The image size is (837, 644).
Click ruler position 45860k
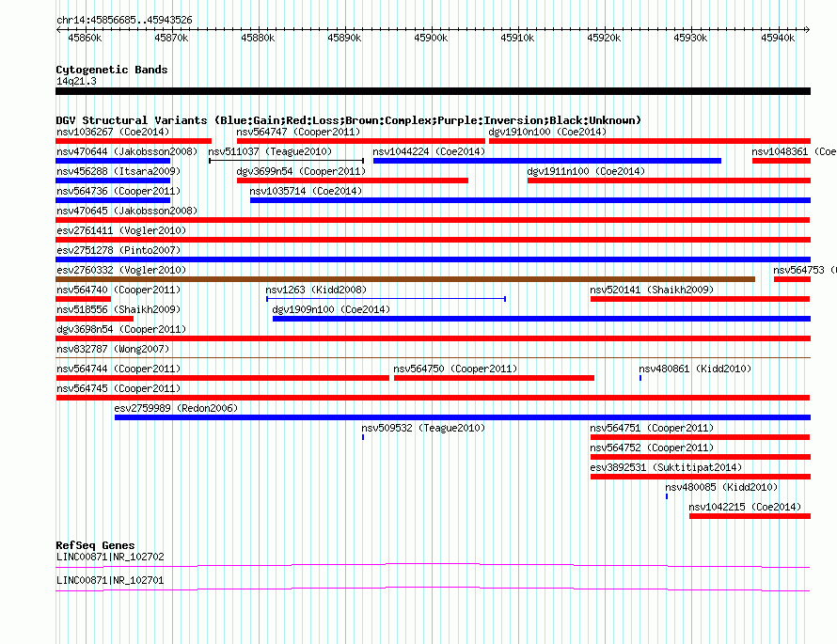pyautogui.click(x=85, y=38)
